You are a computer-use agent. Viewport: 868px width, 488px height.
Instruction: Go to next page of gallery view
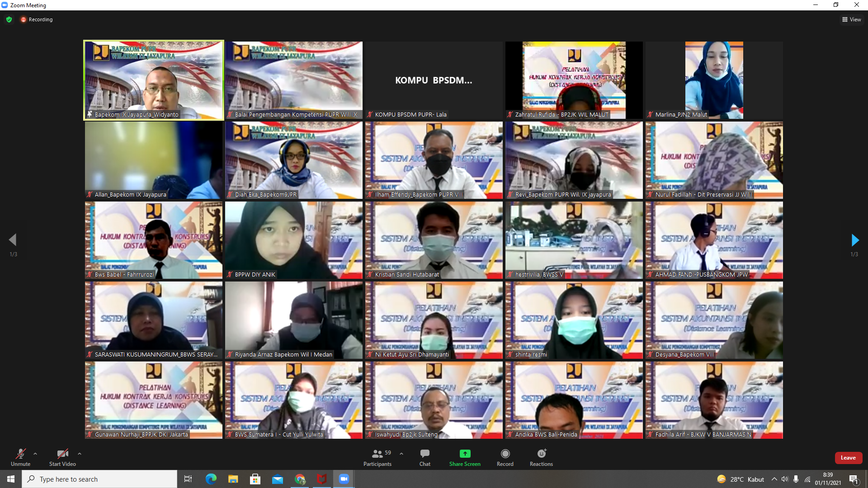[x=854, y=240]
